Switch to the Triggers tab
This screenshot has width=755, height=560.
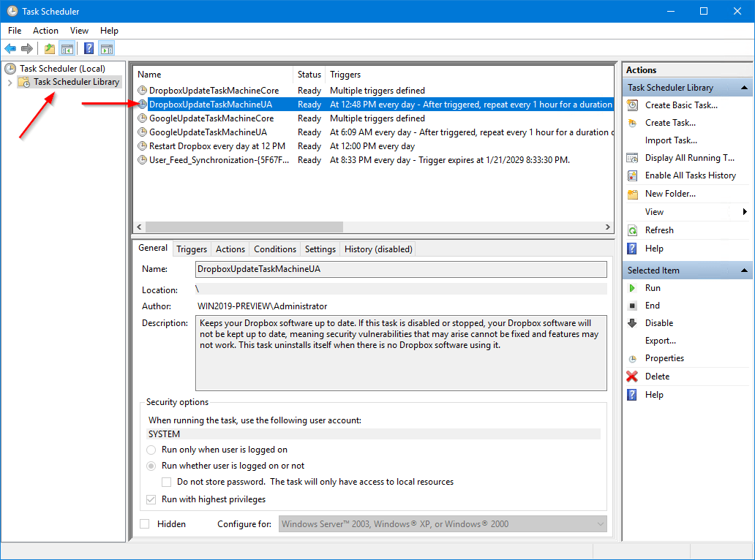191,249
